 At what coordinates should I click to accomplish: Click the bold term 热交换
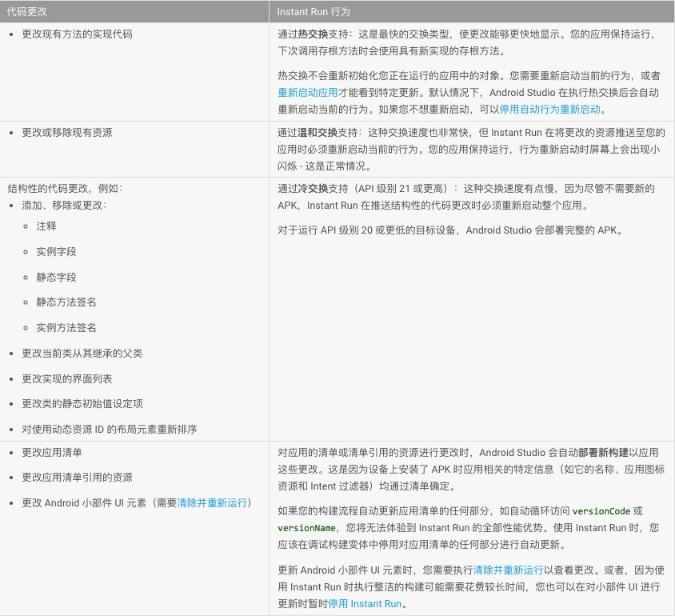pyautogui.click(x=313, y=34)
